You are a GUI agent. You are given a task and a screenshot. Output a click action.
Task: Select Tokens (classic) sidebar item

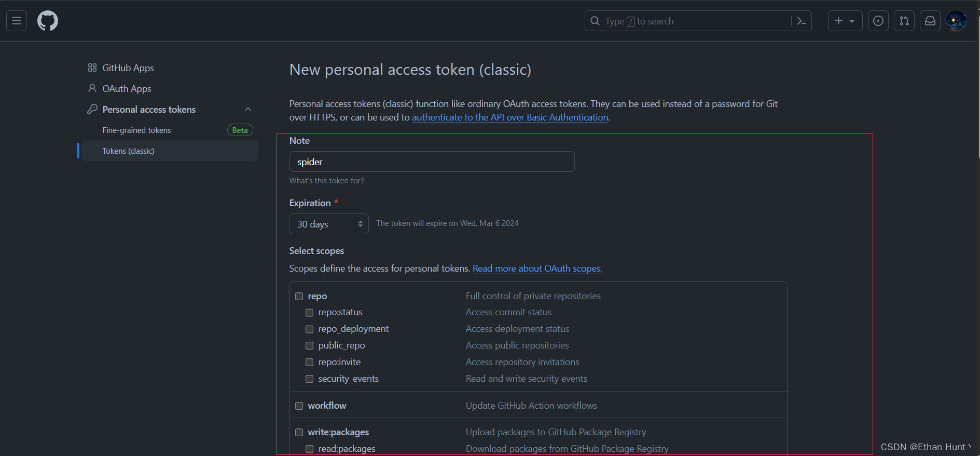click(170, 151)
